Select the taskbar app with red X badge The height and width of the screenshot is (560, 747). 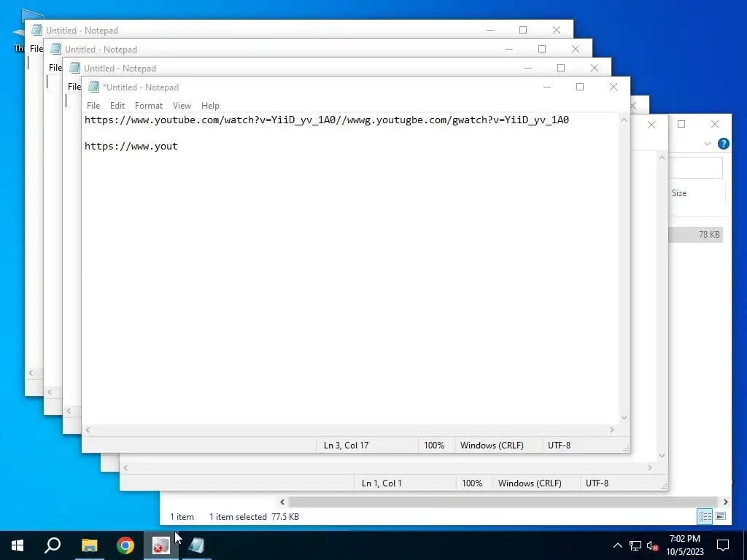click(161, 545)
